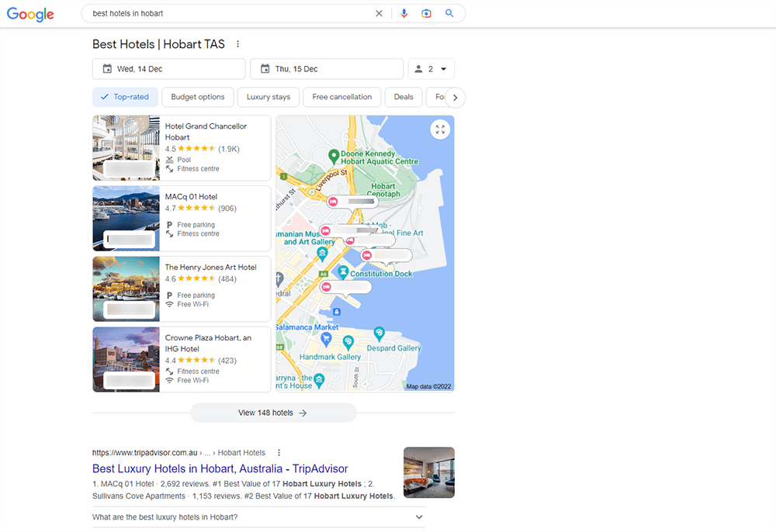Click the Hobart Cenotaph map label

(383, 190)
